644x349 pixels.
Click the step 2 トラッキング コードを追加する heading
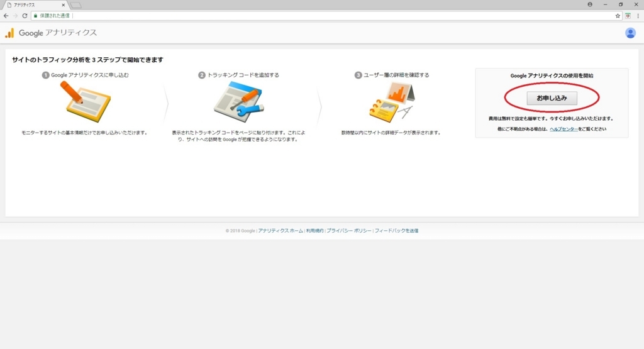tap(238, 75)
